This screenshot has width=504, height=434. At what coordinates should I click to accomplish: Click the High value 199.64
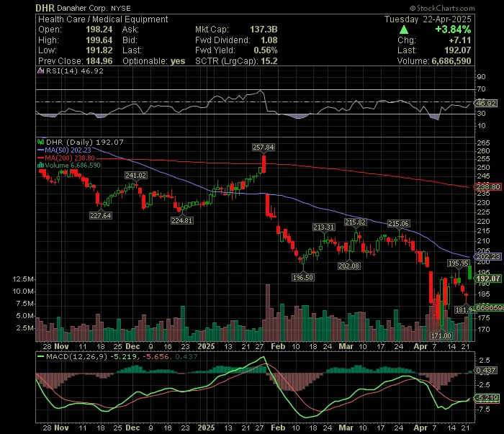99,40
